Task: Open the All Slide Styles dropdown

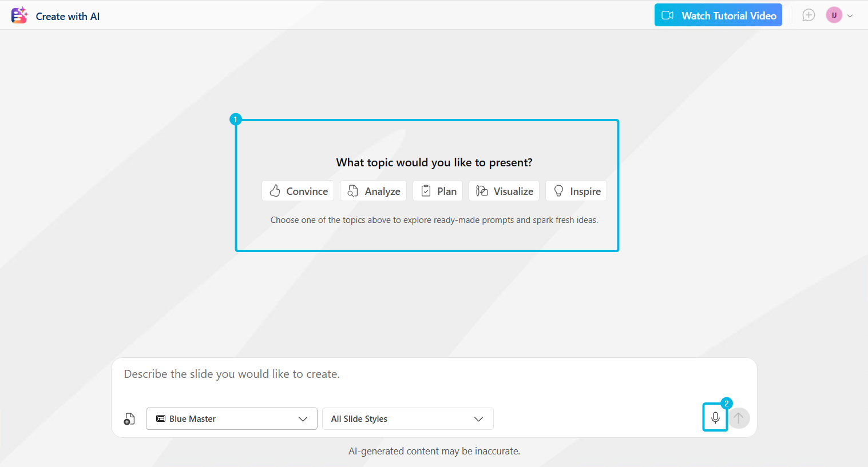Action: tap(408, 419)
